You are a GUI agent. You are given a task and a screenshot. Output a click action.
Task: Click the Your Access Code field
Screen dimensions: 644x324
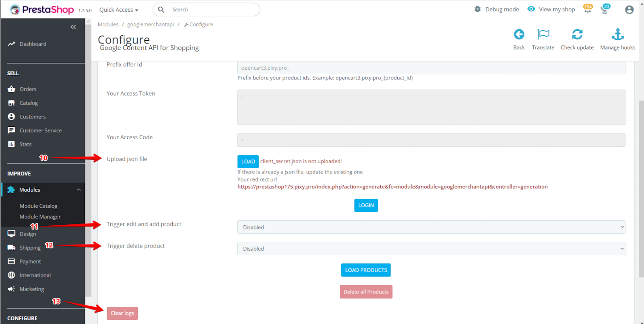coord(431,140)
